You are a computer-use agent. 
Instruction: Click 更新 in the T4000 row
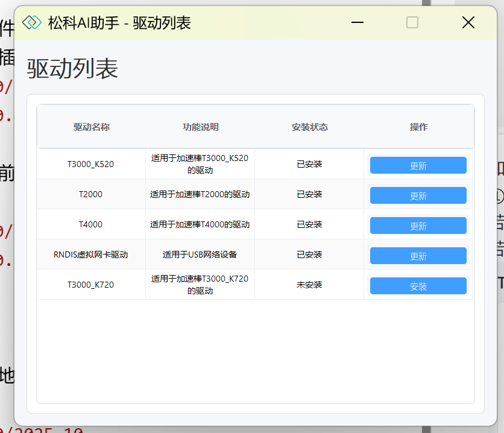418,226
